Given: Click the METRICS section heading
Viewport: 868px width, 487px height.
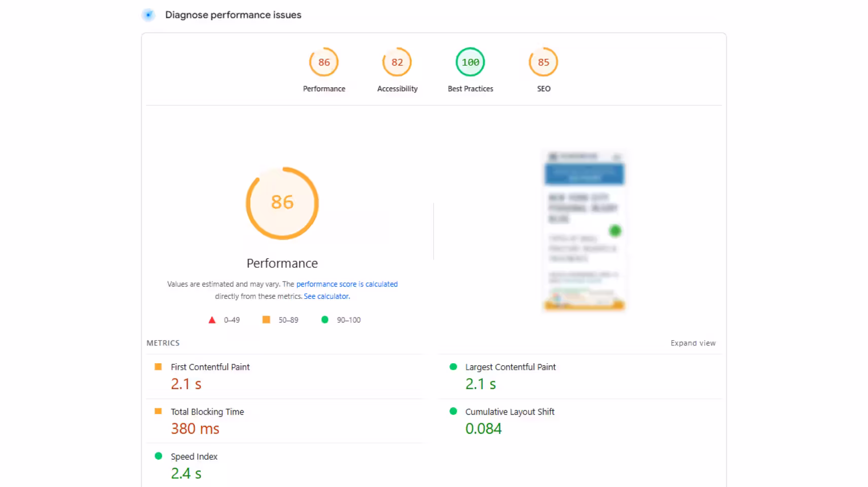Looking at the screenshot, I should click(163, 343).
